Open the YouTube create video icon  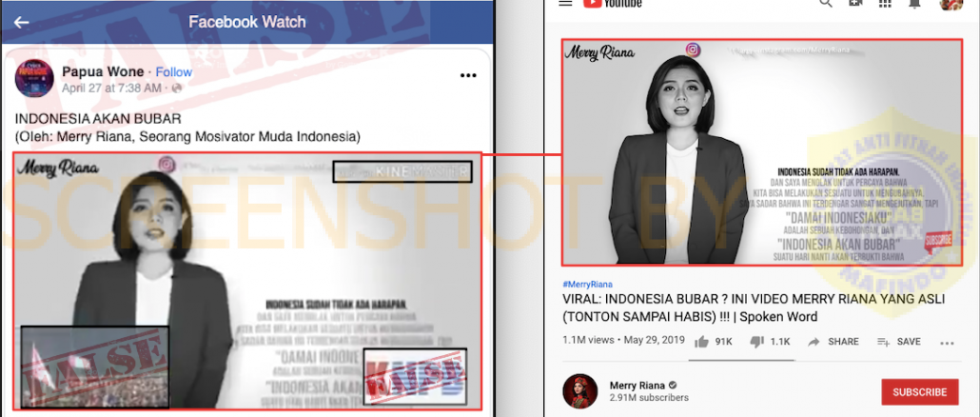[855, 3]
